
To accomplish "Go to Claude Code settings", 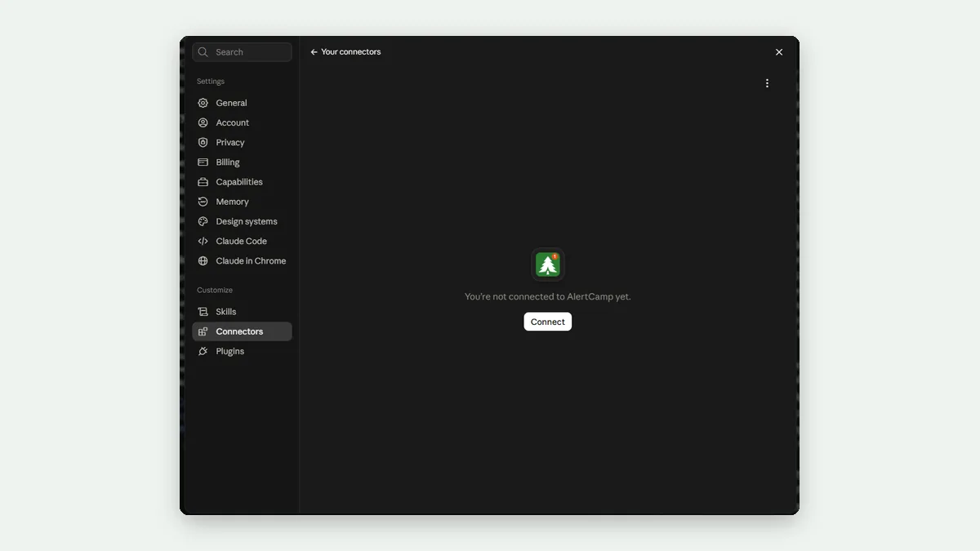I will point(242,241).
